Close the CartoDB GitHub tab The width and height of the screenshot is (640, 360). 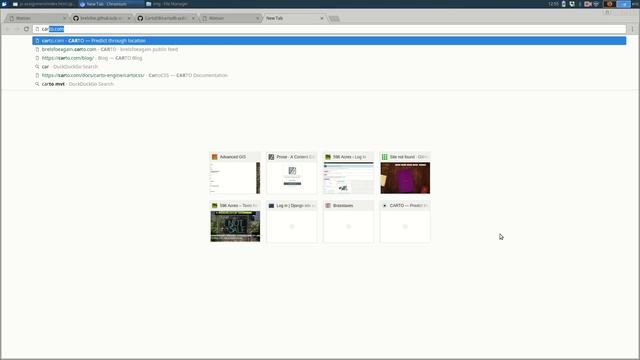[x=193, y=18]
